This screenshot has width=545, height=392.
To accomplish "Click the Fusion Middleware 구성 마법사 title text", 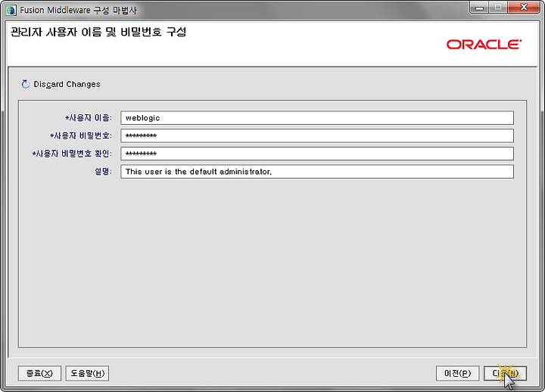I will [x=78, y=10].
